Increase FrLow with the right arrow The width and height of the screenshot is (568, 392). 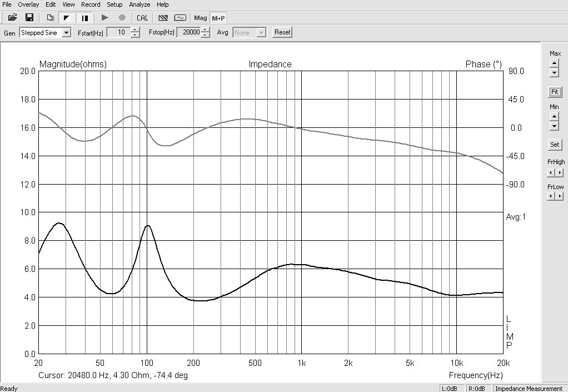560,196
